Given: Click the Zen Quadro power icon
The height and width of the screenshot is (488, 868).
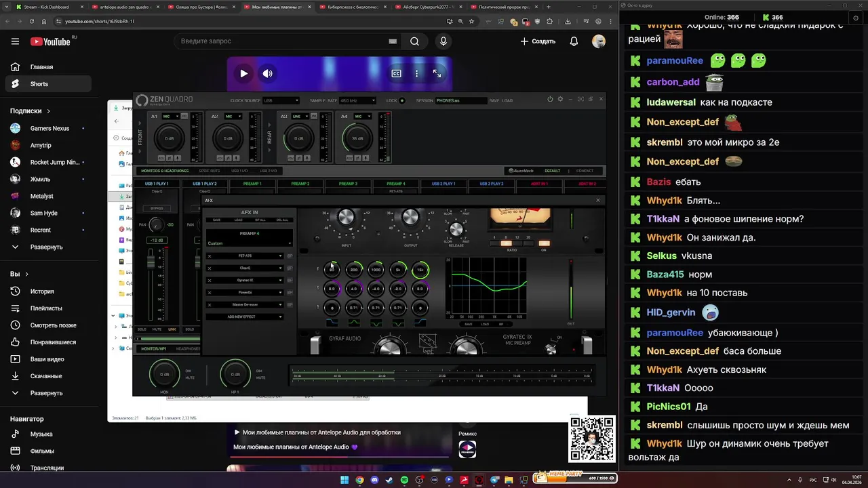Looking at the screenshot, I should (550, 100).
